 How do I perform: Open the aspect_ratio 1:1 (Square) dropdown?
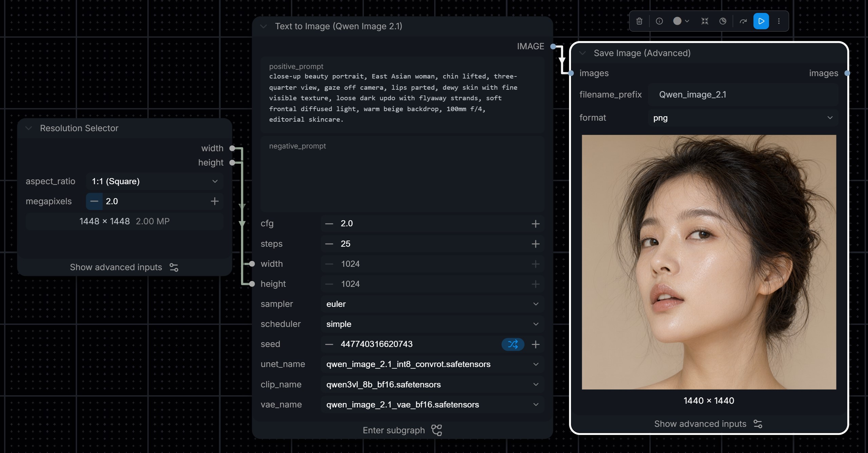(x=154, y=181)
